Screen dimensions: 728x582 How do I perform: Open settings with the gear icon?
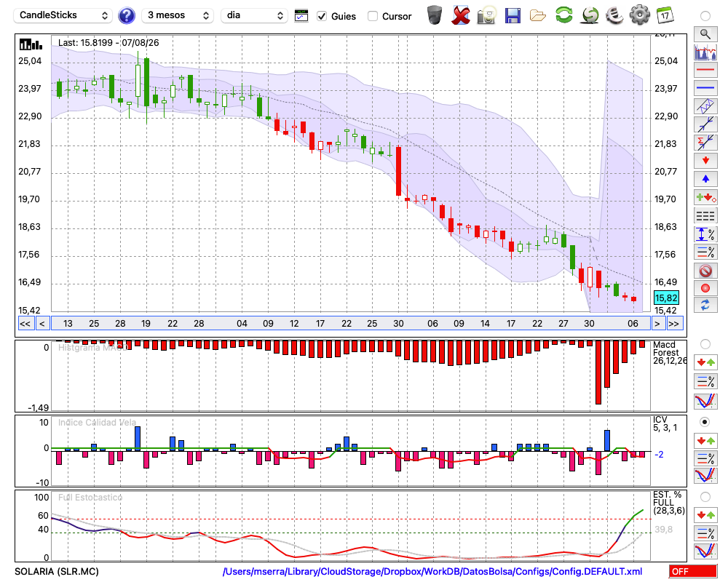tap(640, 15)
